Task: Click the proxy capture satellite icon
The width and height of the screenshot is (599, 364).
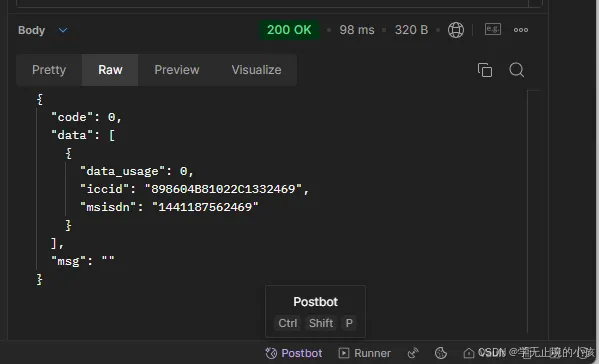Action: click(x=413, y=353)
